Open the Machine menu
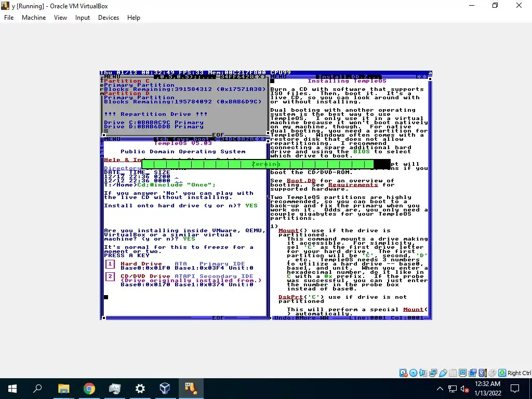 tap(34, 18)
